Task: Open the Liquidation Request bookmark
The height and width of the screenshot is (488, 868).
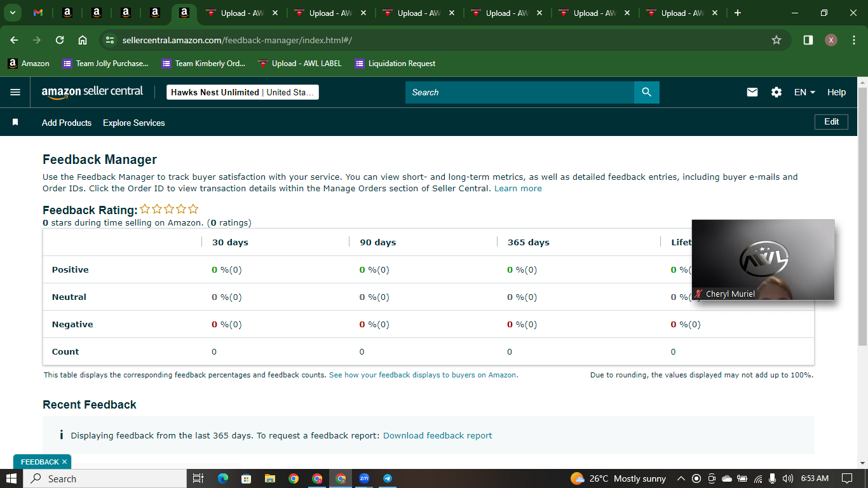Action: (395, 64)
